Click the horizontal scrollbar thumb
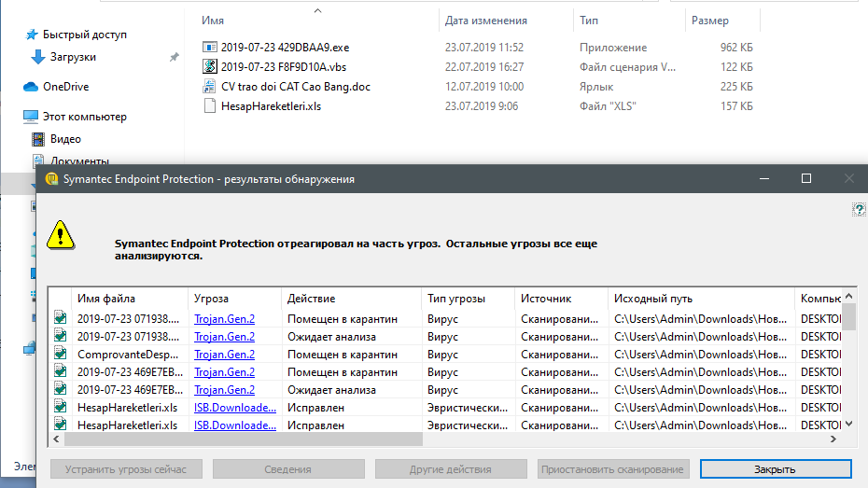Image resolution: width=868 pixels, height=488 pixels. pos(243,439)
